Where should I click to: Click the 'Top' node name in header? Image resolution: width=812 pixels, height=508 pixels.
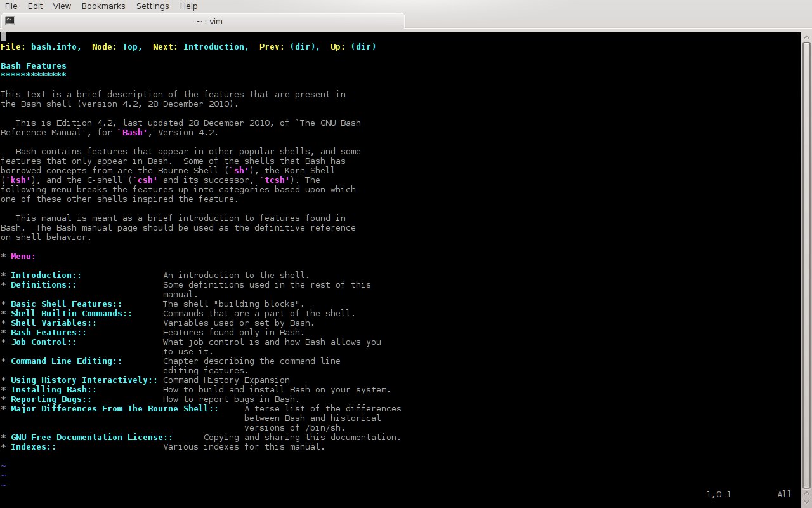[130, 46]
